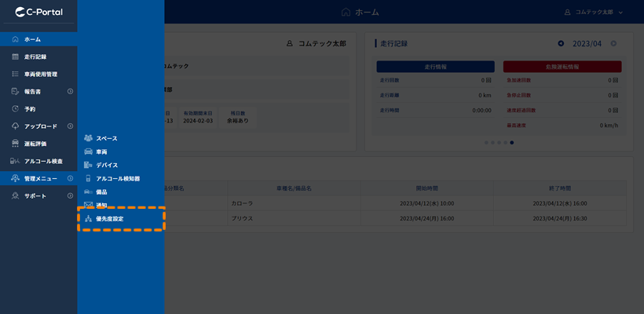
Task: Click the C-Portal logo
Action: (x=38, y=12)
